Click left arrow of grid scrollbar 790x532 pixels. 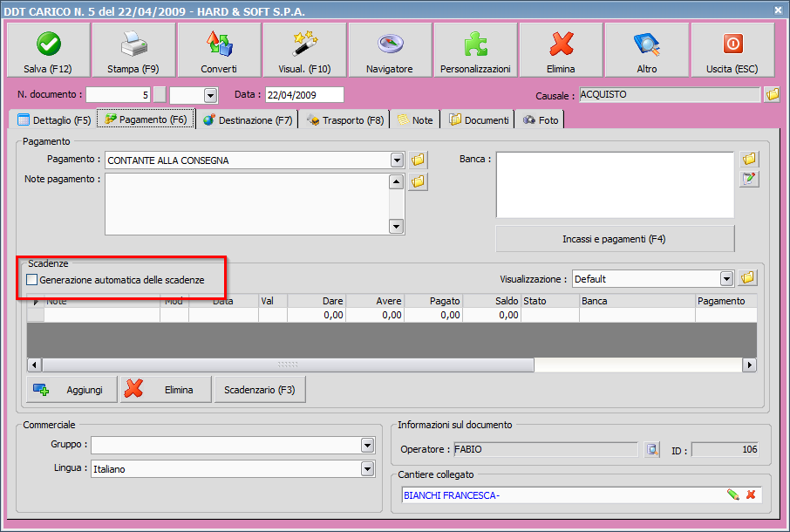click(x=34, y=365)
